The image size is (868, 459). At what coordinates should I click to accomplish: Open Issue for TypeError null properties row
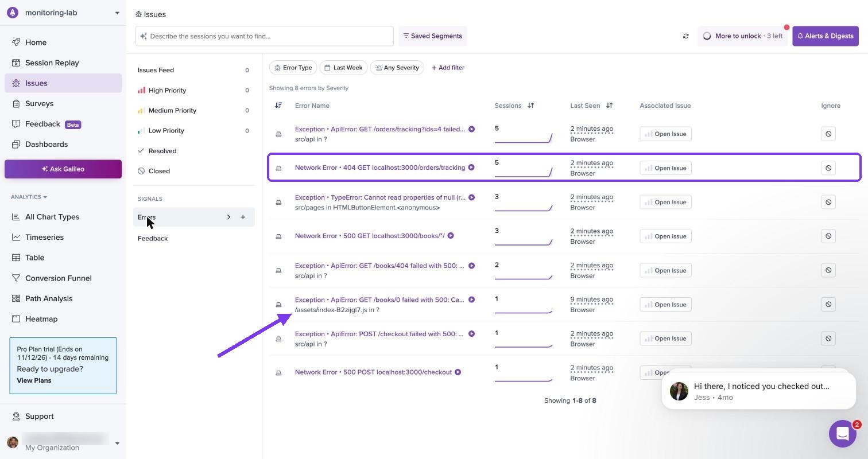pyautogui.click(x=665, y=202)
